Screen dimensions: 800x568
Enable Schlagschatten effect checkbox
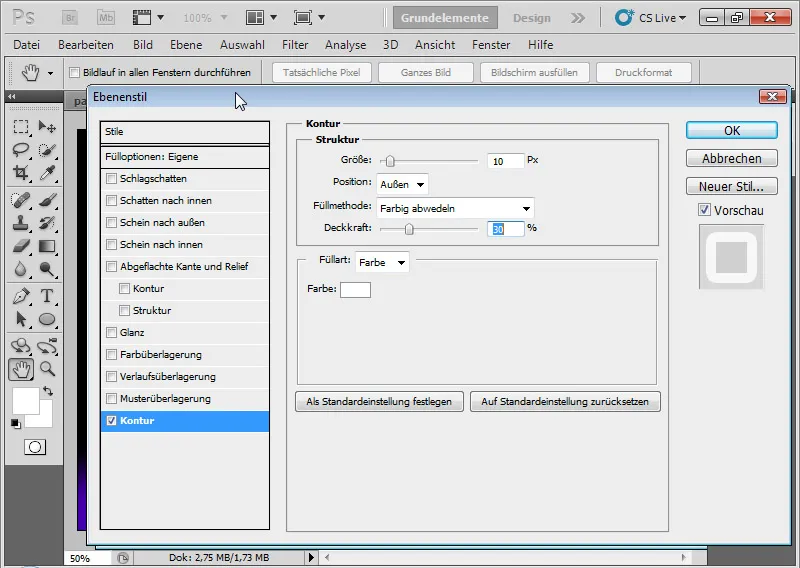pos(111,179)
